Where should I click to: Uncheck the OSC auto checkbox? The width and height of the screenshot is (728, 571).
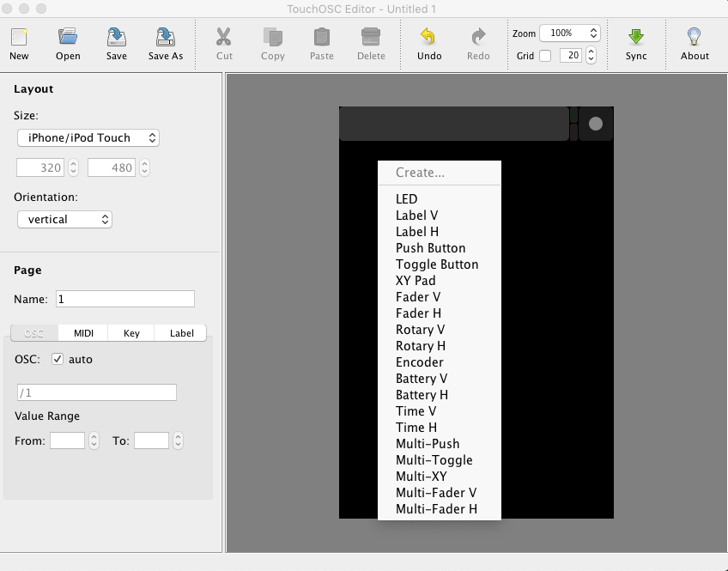pos(58,359)
